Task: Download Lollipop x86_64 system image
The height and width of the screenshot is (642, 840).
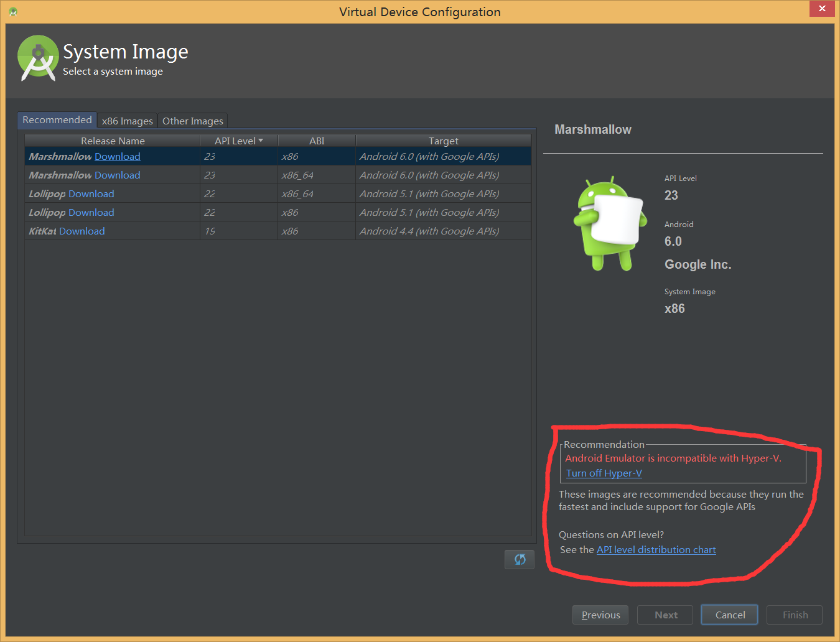Action: pyautogui.click(x=91, y=194)
